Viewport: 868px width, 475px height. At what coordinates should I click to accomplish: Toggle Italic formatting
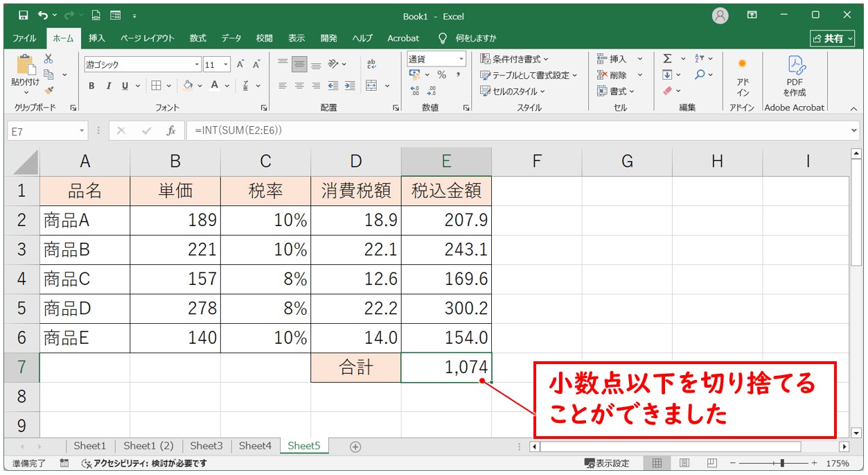click(x=108, y=86)
